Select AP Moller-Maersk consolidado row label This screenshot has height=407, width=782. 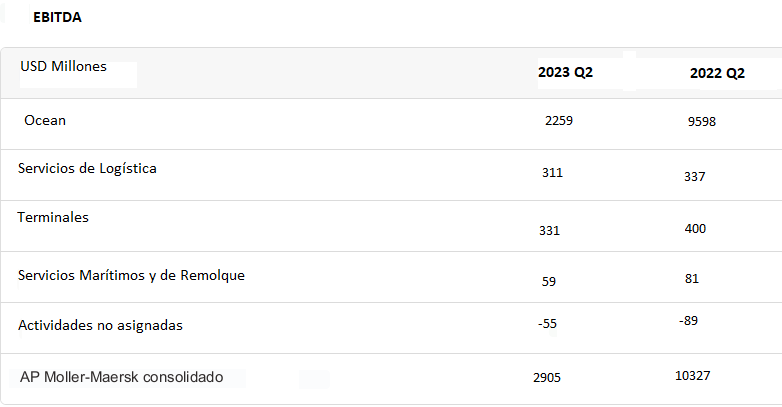(121, 377)
